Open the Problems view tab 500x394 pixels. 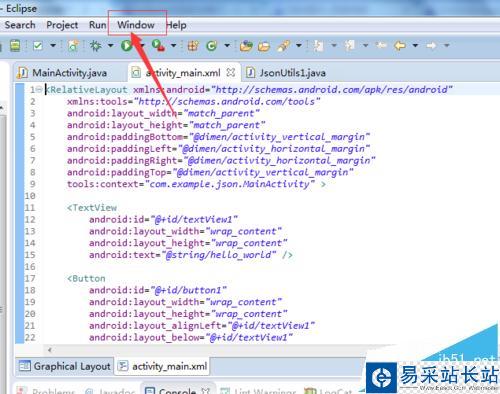[x=47, y=390]
